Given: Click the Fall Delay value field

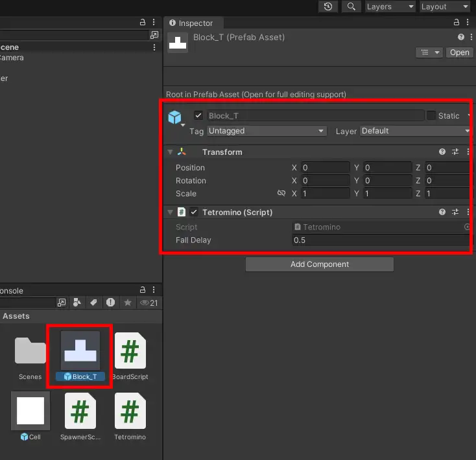Looking at the screenshot, I should pos(379,240).
